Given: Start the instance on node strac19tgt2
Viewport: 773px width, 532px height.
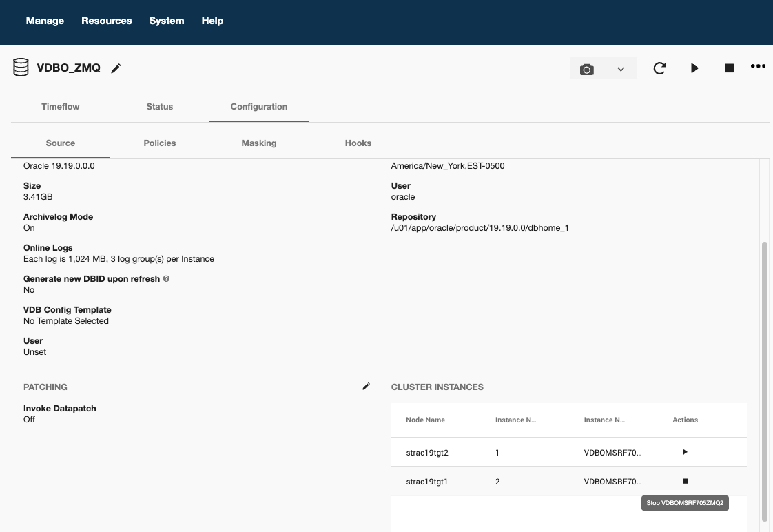Looking at the screenshot, I should [684, 452].
